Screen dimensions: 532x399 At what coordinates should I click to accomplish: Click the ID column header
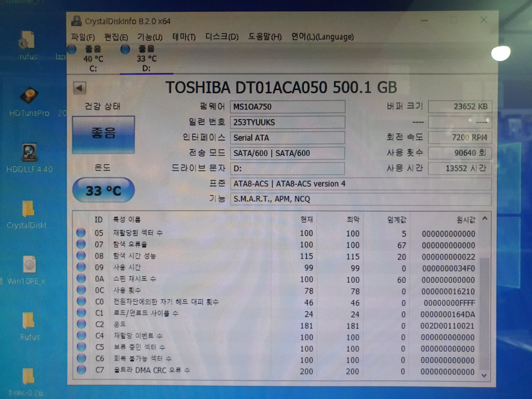click(x=99, y=220)
